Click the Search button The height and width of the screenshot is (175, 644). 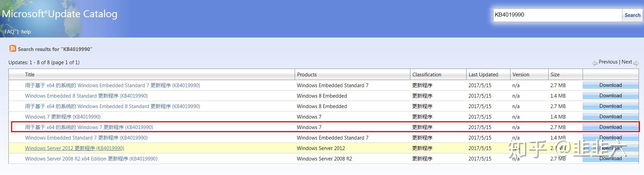coord(632,15)
